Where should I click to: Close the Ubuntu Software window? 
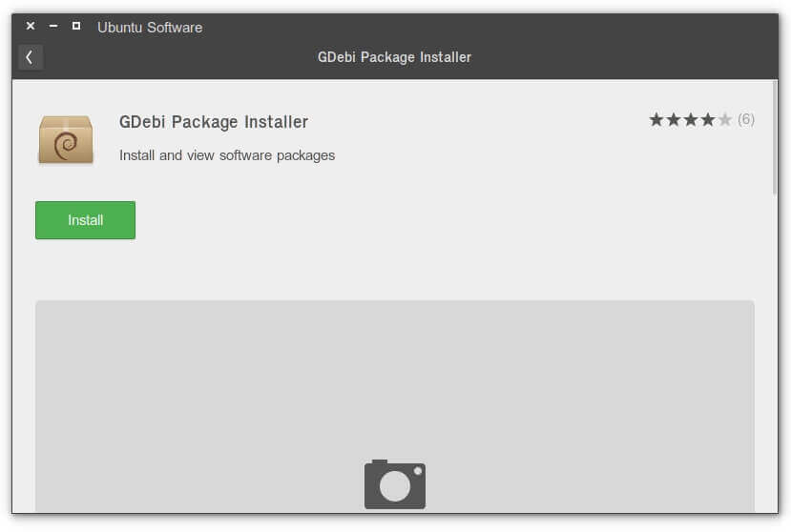click(x=31, y=26)
